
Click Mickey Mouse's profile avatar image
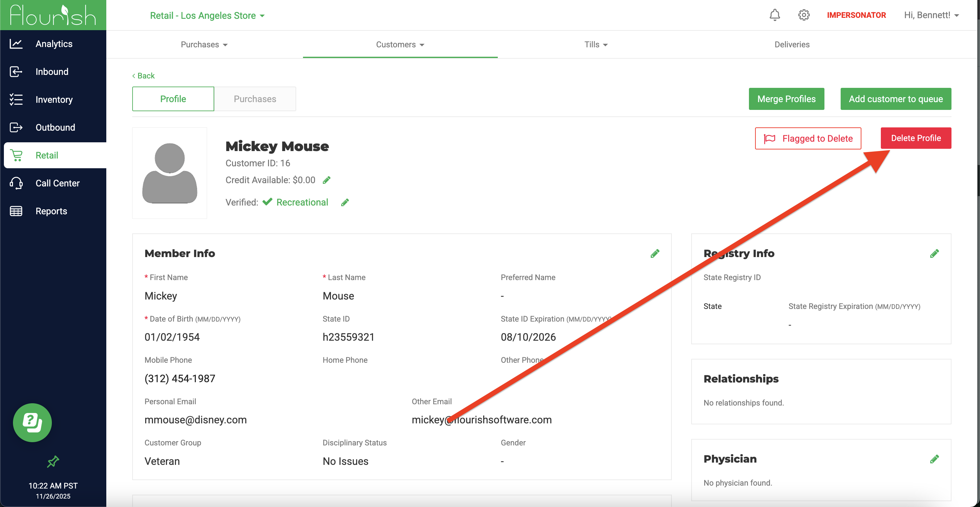pyautogui.click(x=170, y=173)
